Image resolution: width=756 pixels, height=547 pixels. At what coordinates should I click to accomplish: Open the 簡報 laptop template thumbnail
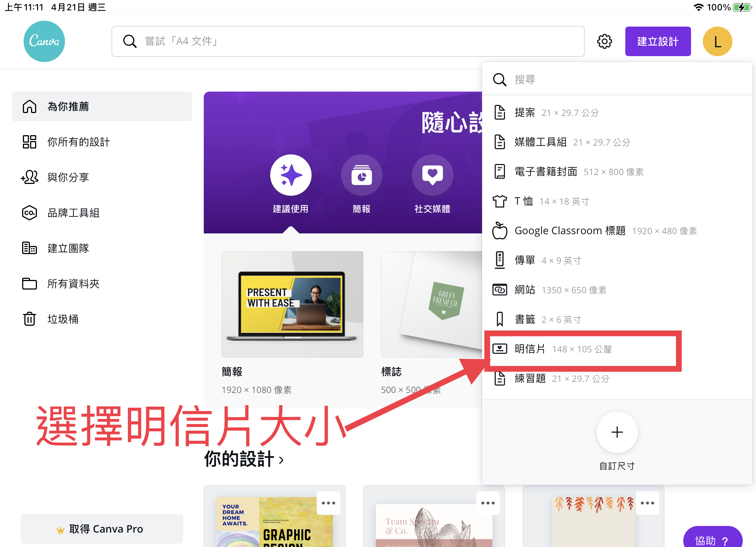point(292,304)
